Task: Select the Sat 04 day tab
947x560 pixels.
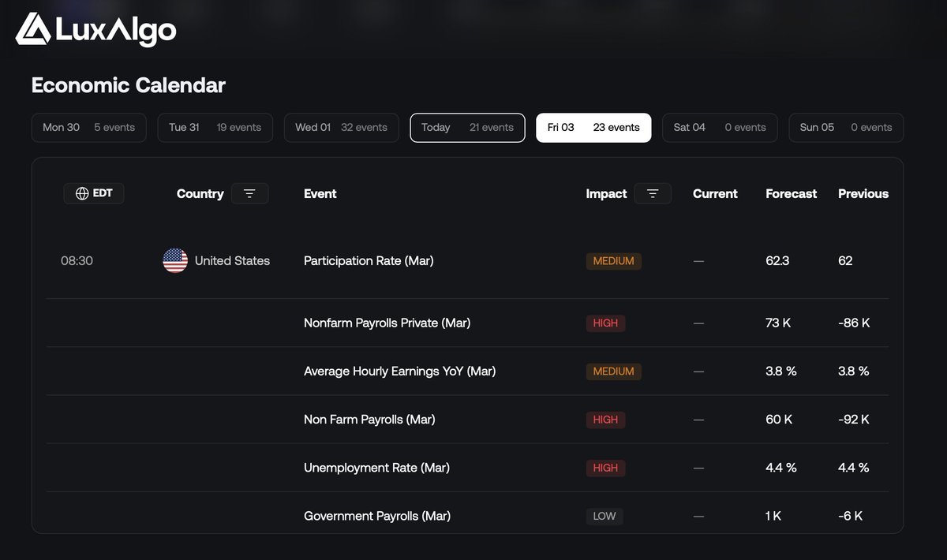Action: point(720,128)
